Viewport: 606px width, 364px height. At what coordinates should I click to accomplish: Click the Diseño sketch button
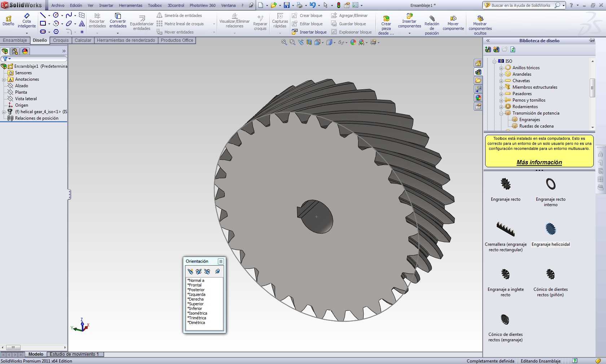point(8,21)
